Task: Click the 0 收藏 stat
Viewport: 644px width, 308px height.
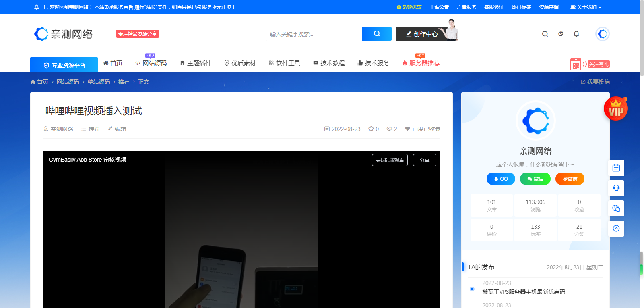Action: pyautogui.click(x=579, y=206)
